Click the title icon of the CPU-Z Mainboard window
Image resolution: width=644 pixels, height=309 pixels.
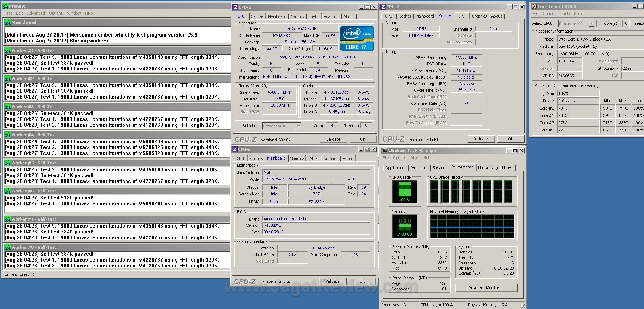point(235,149)
